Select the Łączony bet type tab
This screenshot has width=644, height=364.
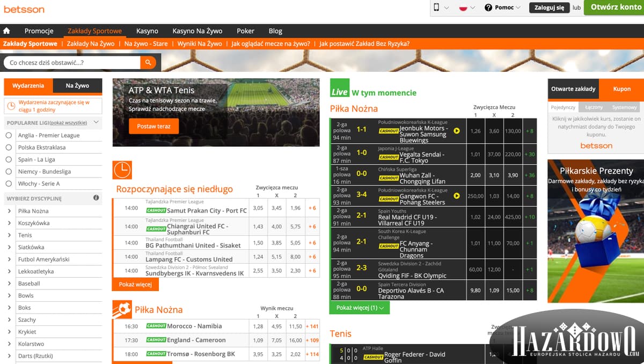tap(594, 107)
